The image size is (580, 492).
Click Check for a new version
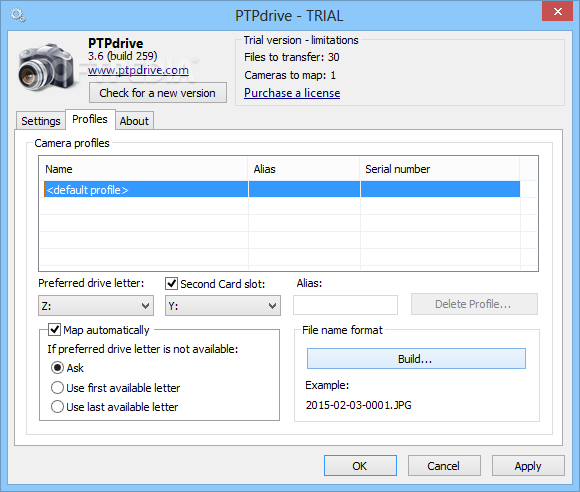[x=158, y=93]
